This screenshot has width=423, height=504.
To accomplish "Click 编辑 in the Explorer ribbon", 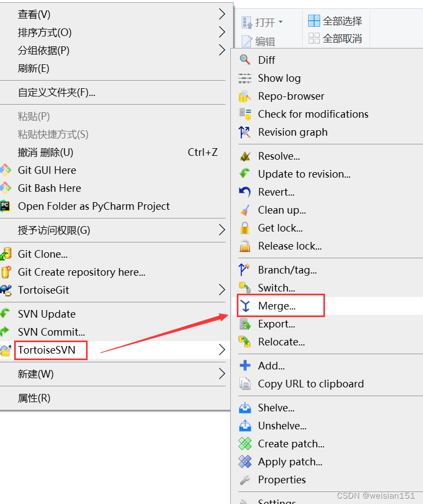I will 259,41.
